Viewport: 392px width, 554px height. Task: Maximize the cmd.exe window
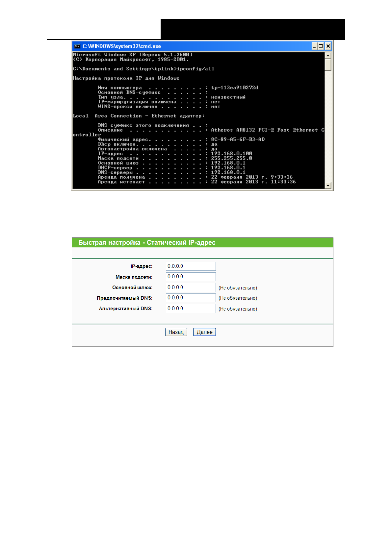(321, 46)
